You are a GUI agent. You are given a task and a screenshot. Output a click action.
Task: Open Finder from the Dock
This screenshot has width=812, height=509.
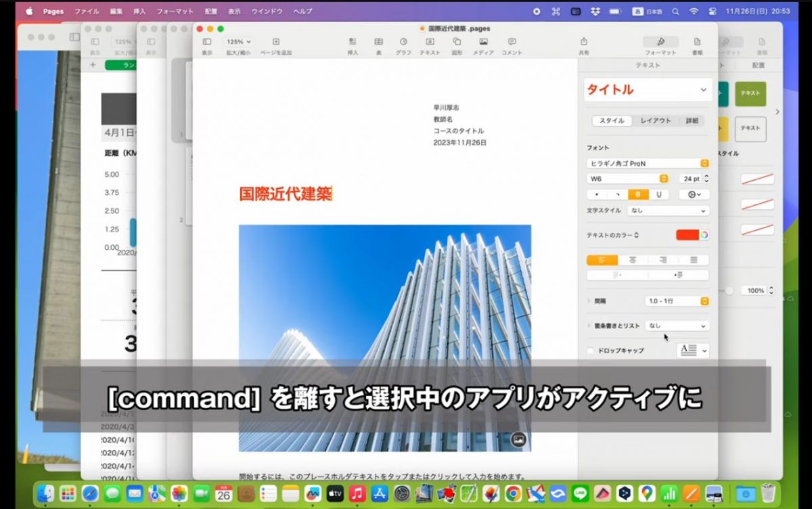click(46, 493)
